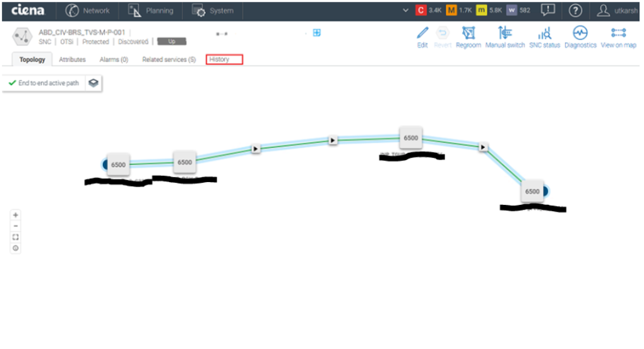Screen dimensions: 644x349
Task: Select the second 6500 node from the left
Action: point(185,162)
